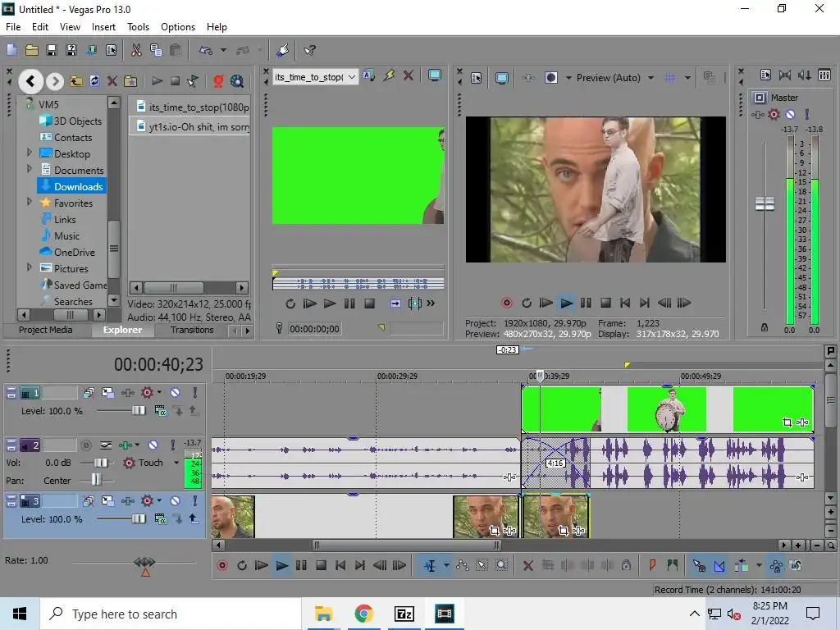Toggle mute on video track 1
Screen dimensions: 840x630
pos(176,393)
